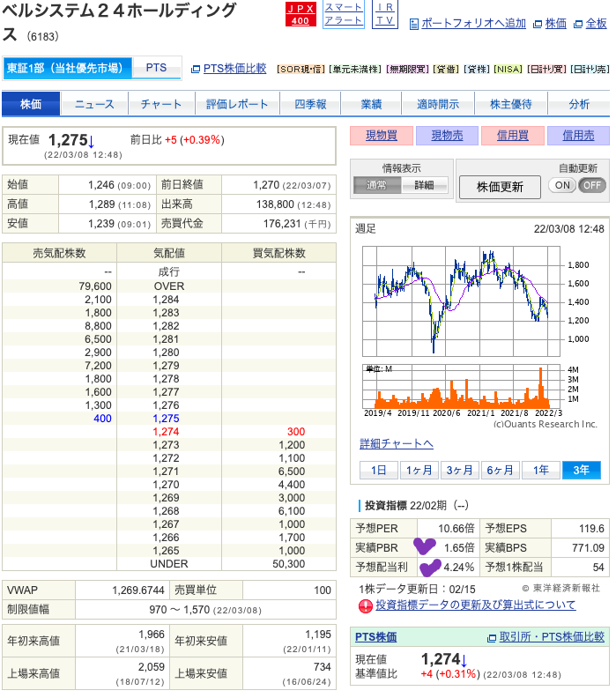The width and height of the screenshot is (616, 698).
Task: Select the 株価 navigation tab
Action: [x=31, y=104]
